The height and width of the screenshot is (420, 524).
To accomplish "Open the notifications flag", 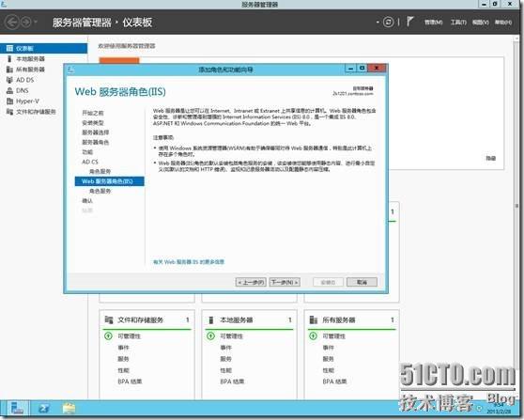I will point(409,22).
